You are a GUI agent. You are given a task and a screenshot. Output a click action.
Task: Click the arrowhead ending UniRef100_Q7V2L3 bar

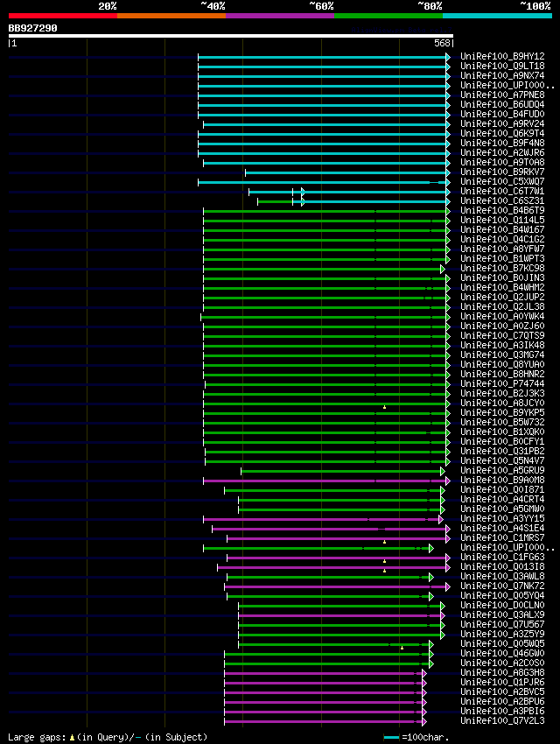click(423, 722)
